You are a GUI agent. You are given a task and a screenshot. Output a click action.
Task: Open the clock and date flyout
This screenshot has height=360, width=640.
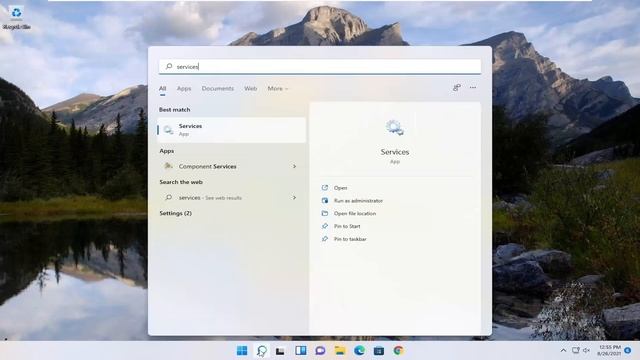pyautogui.click(x=609, y=350)
